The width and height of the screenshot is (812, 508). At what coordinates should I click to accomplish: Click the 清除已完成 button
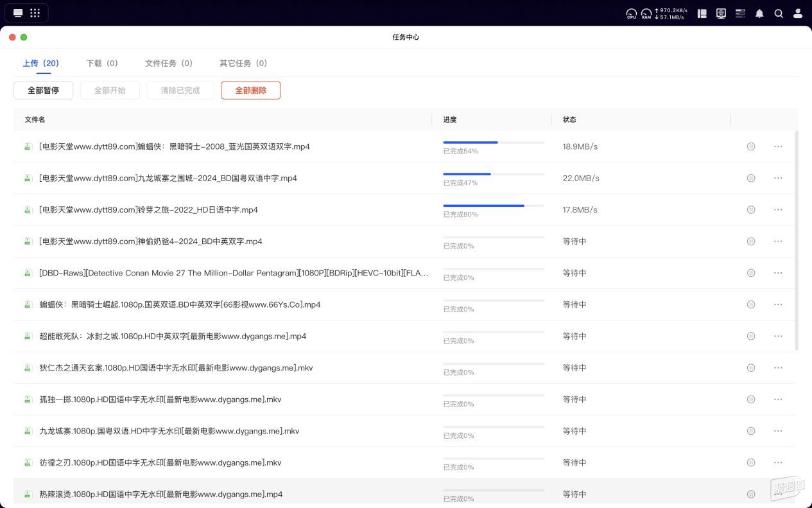tap(180, 91)
